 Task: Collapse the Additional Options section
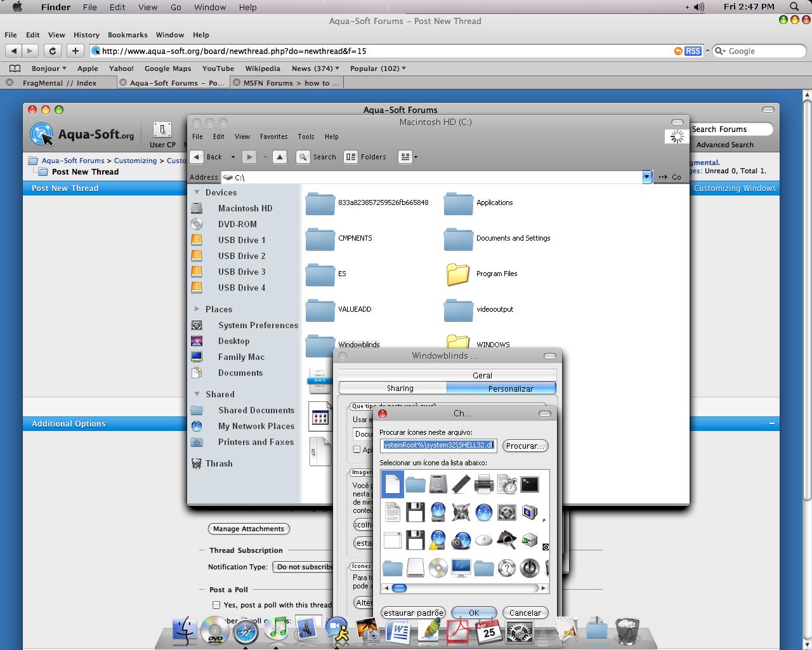coord(772,423)
